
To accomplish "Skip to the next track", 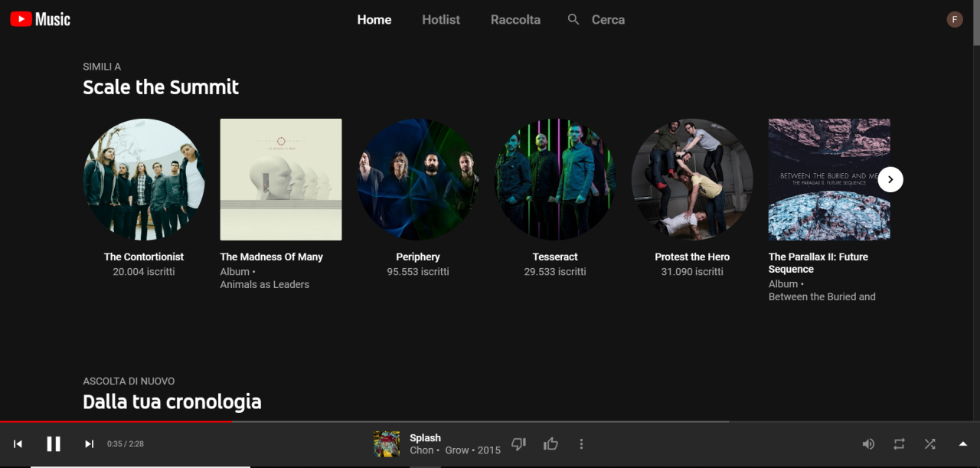I will tap(89, 444).
